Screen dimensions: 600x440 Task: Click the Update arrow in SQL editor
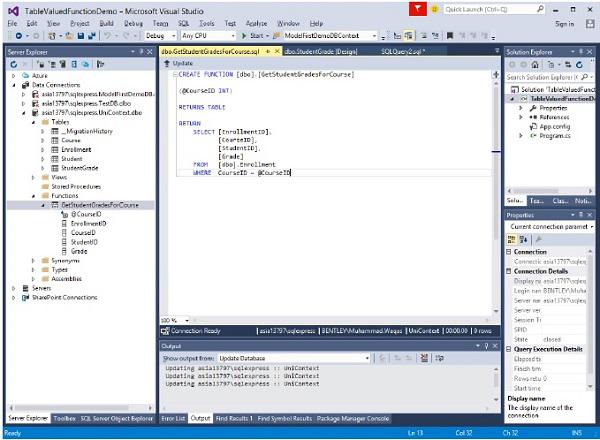167,64
